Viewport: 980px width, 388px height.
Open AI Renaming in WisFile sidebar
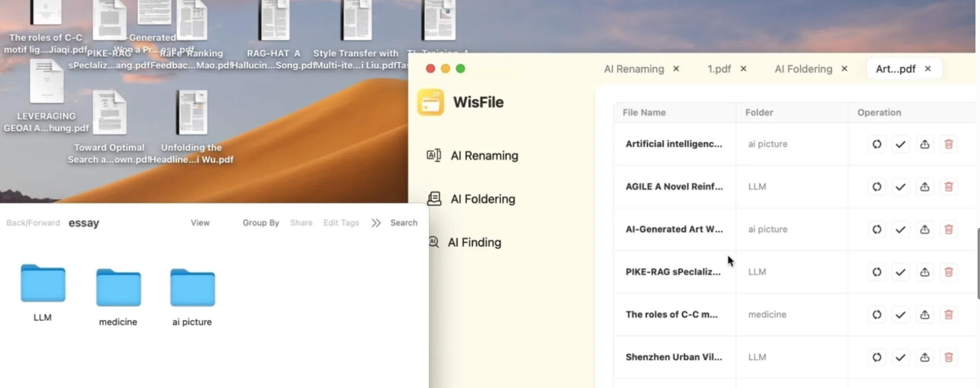tap(472, 156)
